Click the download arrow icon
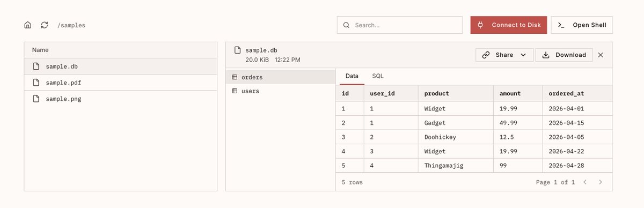Image resolution: width=644 pixels, height=208 pixels. click(546, 55)
